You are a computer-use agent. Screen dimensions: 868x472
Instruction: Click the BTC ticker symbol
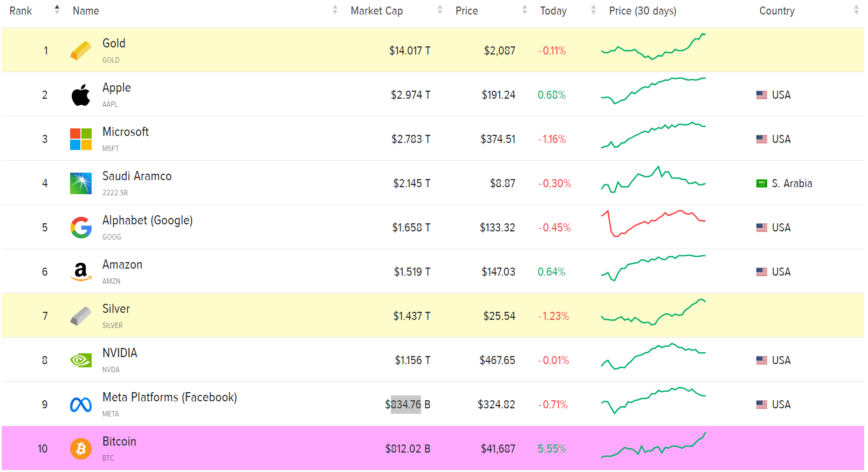(108, 459)
